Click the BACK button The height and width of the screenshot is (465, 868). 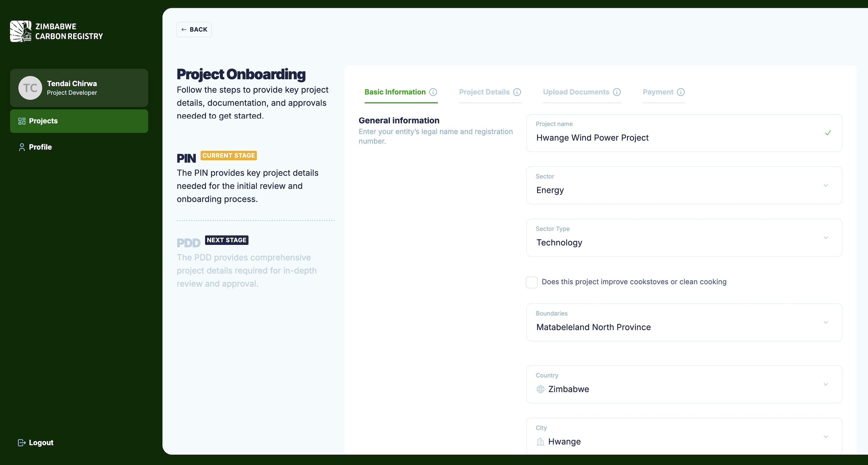pyautogui.click(x=194, y=30)
